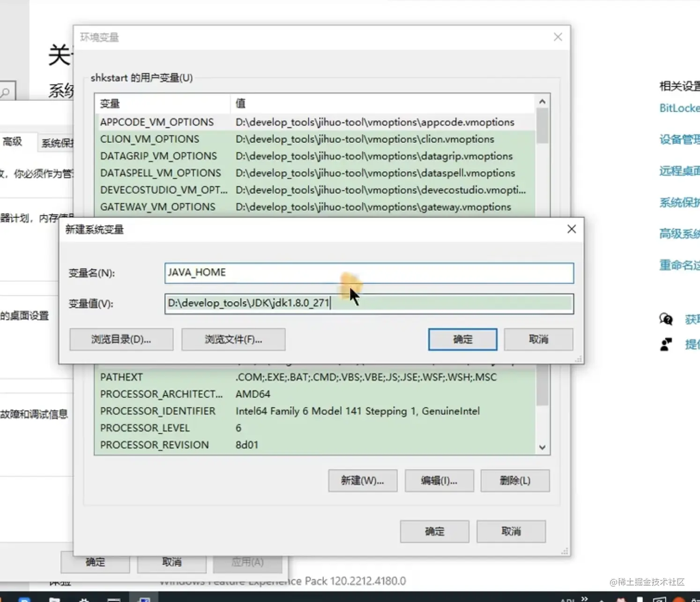The height and width of the screenshot is (602, 700).
Task: Click 确定 in the system properties window
Action: [x=95, y=562]
